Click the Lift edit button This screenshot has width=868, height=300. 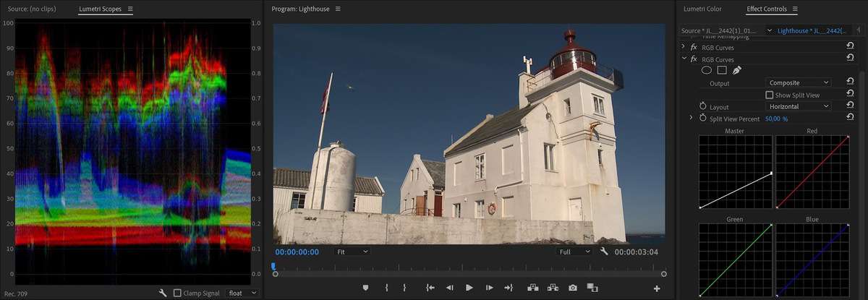tap(533, 288)
